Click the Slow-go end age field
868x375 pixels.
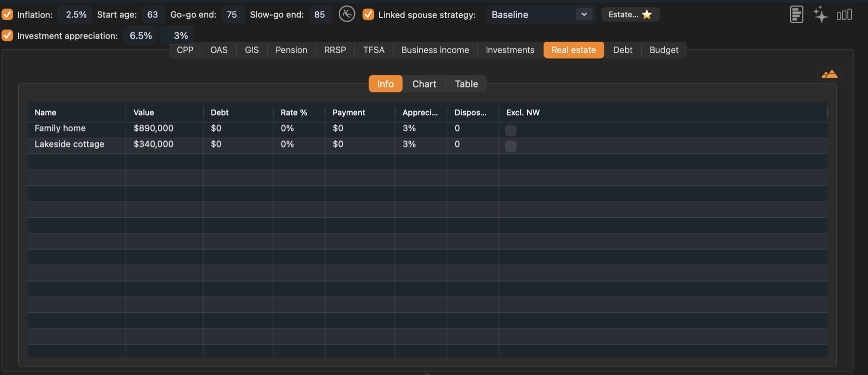click(x=320, y=14)
